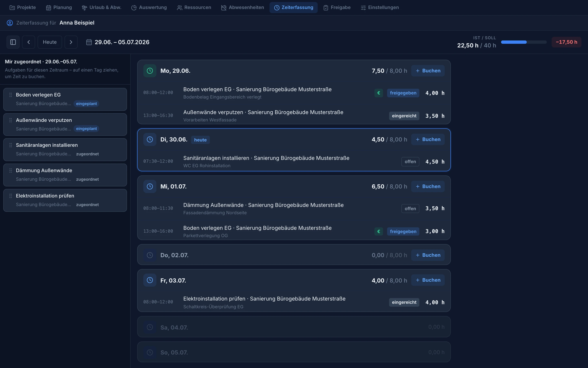This screenshot has width=588, height=368.
Task: Grab drag handle of Außenwände verputzen task
Action: click(x=11, y=120)
